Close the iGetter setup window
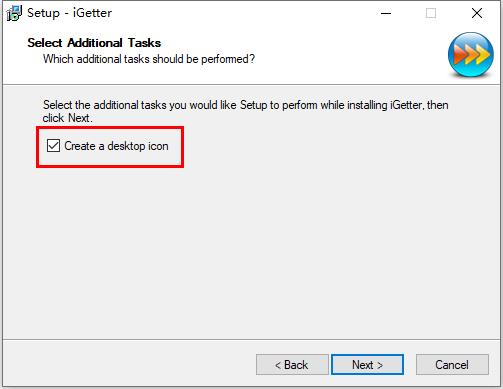This screenshot has width=503, height=389. pos(477,13)
